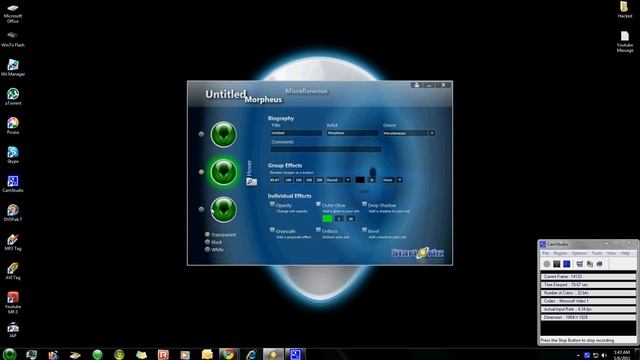Select the radio dot beside the top orb
The width and height of the screenshot is (640, 360).
pos(201,134)
